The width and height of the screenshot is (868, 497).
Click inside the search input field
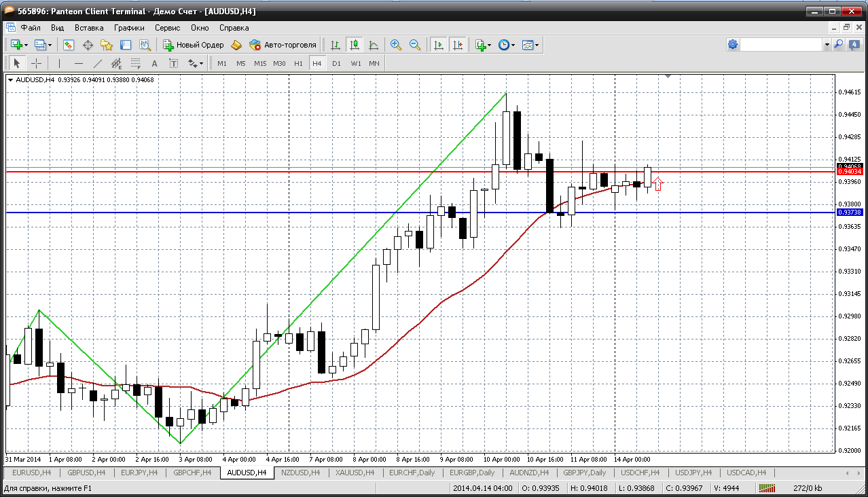[781, 44]
